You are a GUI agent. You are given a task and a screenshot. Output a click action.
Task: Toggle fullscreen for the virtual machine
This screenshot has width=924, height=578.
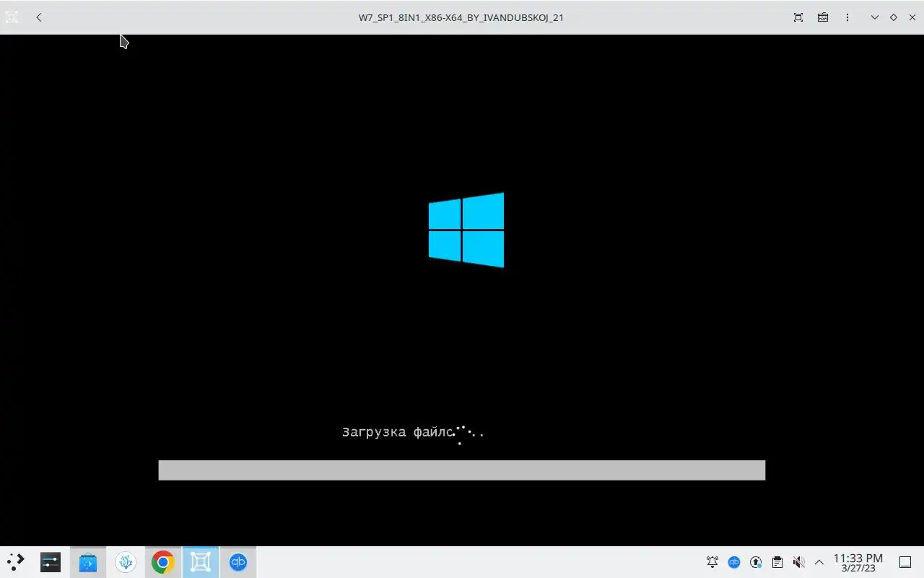798,17
